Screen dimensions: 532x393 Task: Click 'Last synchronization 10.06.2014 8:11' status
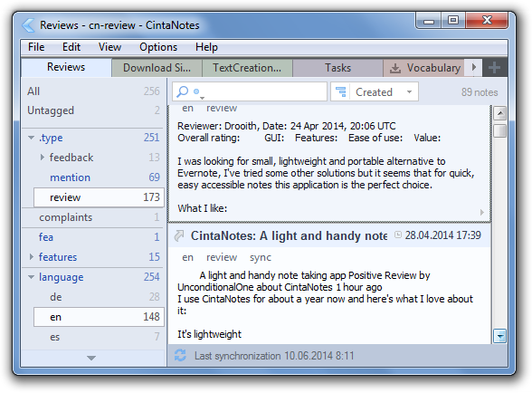tap(274, 356)
